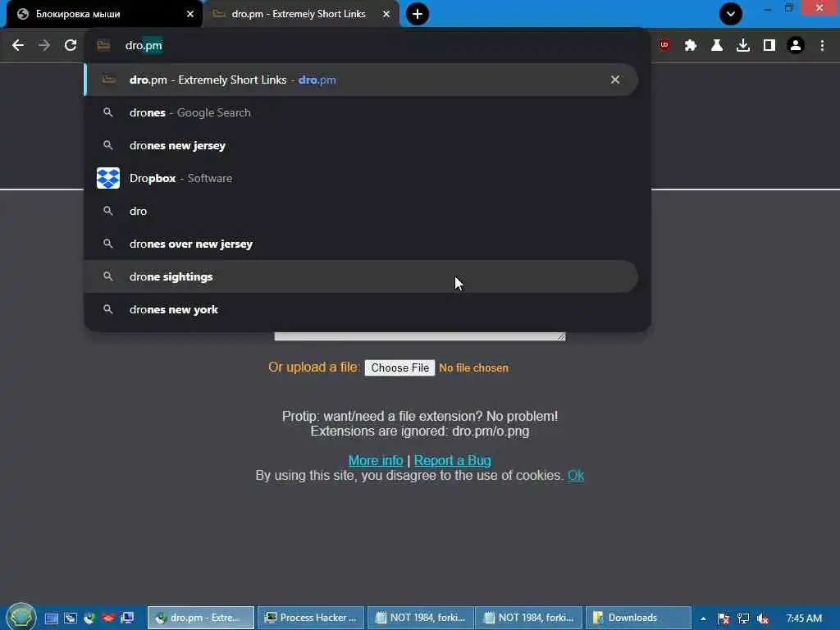The height and width of the screenshot is (630, 840).
Task: Click the textarea resize handle corner
Action: click(x=561, y=336)
